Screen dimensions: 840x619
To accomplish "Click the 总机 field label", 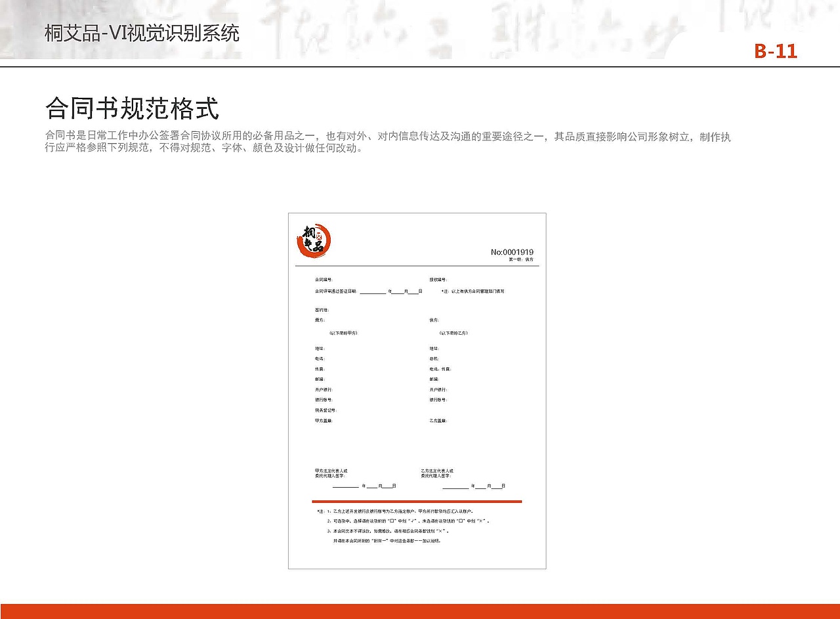I will pos(434,358).
